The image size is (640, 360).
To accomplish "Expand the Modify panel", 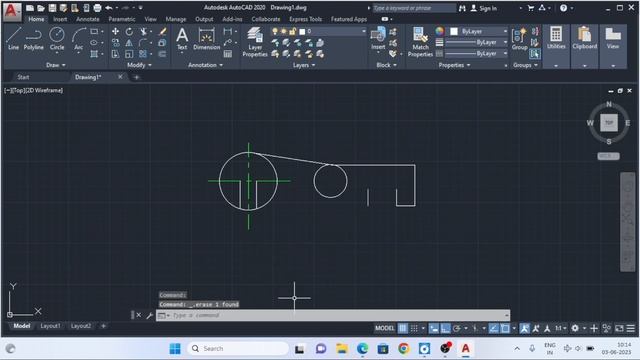I will click(x=139, y=65).
